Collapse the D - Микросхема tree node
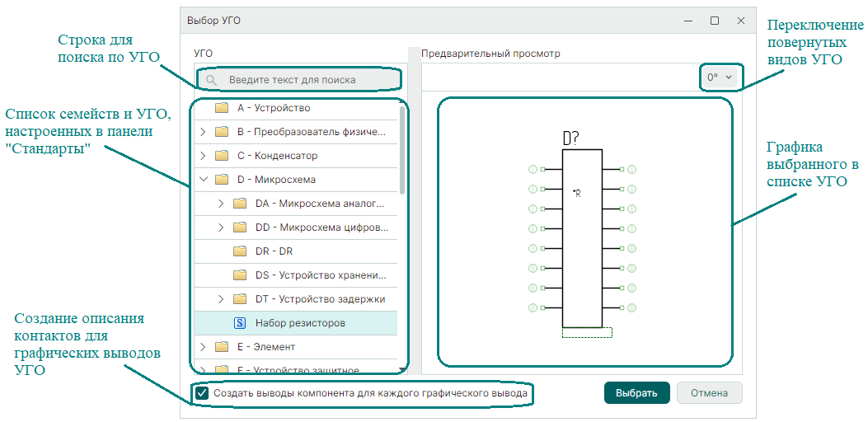868x422 pixels. pos(203,180)
